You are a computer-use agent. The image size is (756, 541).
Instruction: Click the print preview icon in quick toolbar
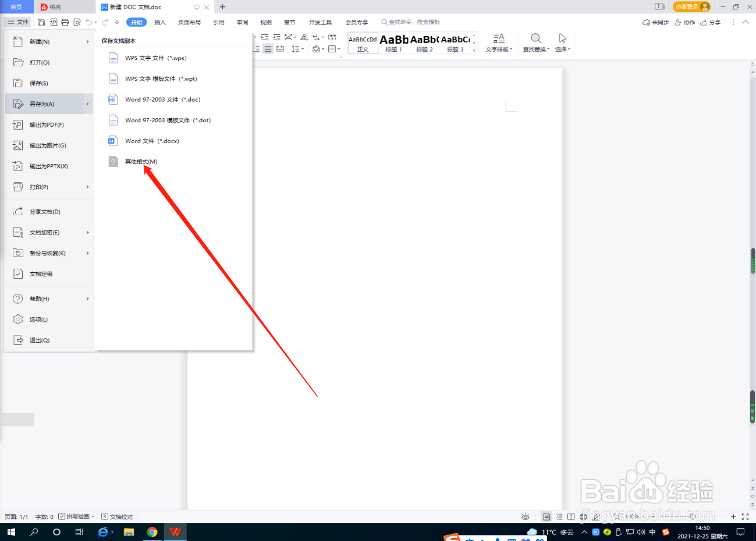(77, 22)
